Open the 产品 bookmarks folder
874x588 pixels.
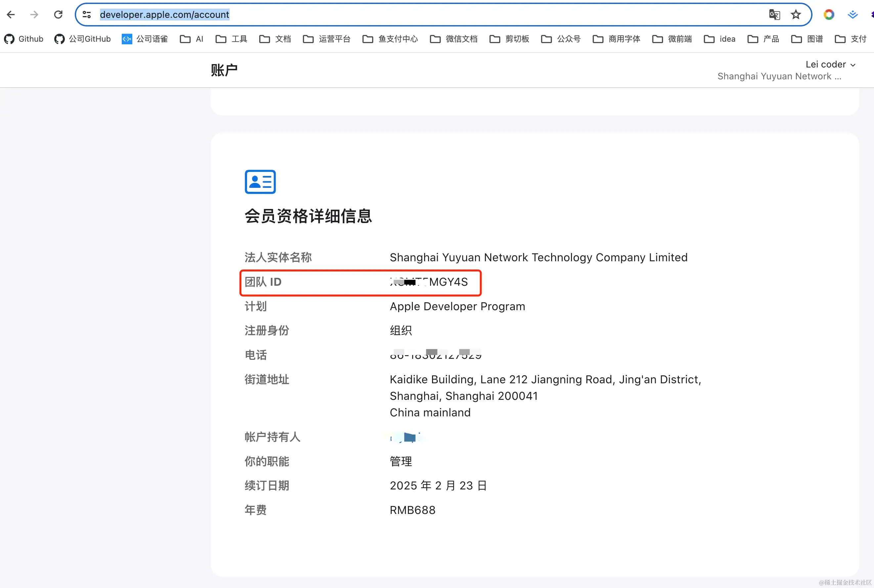pyautogui.click(x=763, y=39)
